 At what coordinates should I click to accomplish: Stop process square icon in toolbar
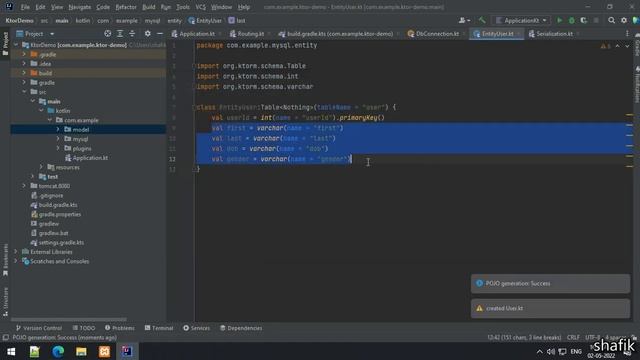click(x=596, y=20)
